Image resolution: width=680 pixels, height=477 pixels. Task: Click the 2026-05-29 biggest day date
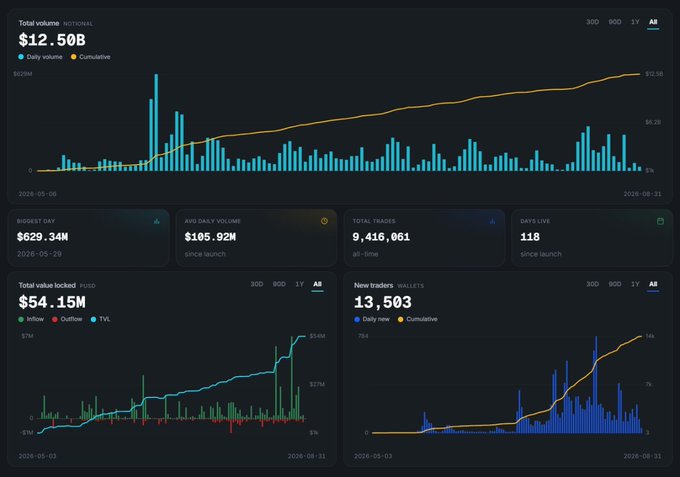click(x=39, y=254)
